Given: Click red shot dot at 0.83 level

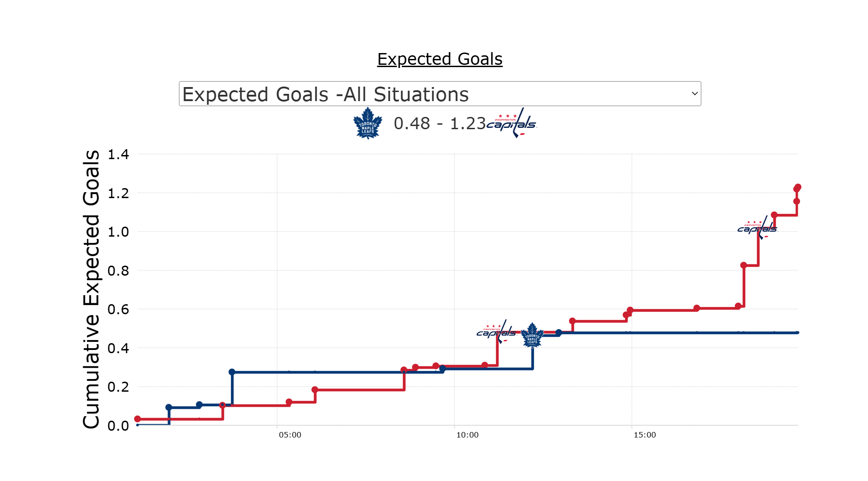Looking at the screenshot, I should pos(743,265).
